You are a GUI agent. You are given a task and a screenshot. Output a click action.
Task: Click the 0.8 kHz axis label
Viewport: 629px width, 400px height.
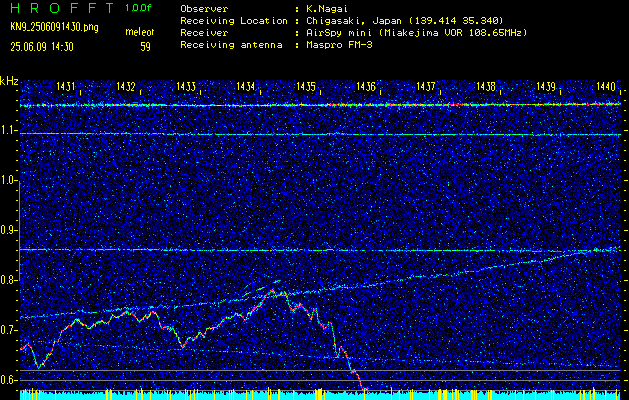[x=9, y=280]
